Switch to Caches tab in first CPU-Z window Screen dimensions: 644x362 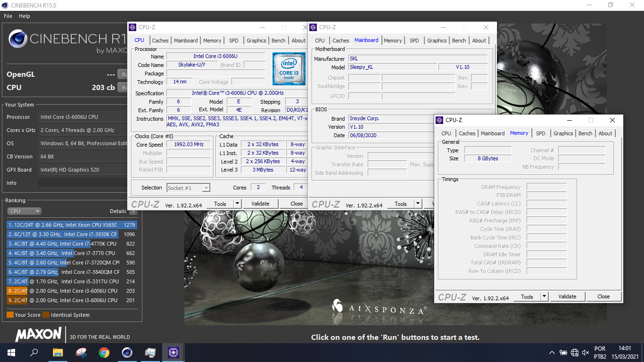tap(160, 41)
